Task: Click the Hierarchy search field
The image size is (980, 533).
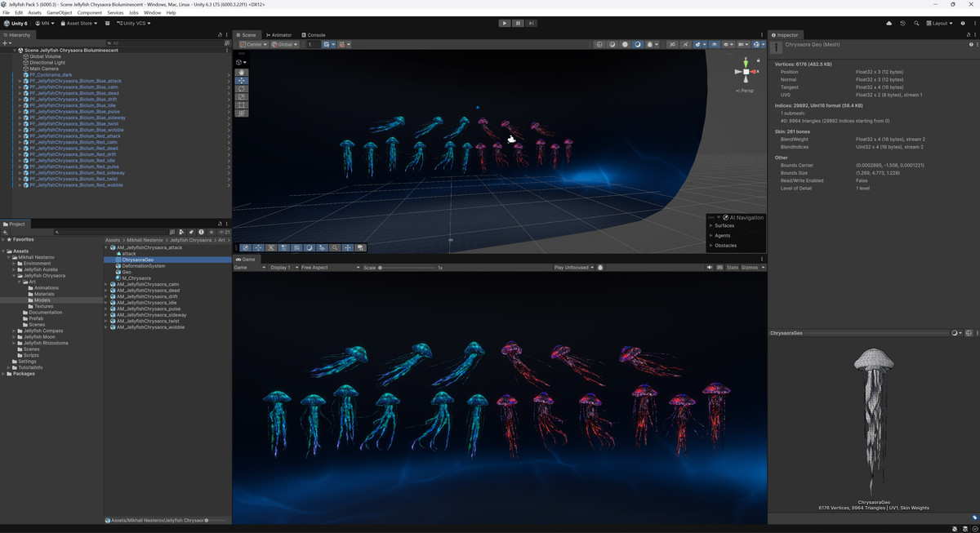Action: click(x=163, y=42)
